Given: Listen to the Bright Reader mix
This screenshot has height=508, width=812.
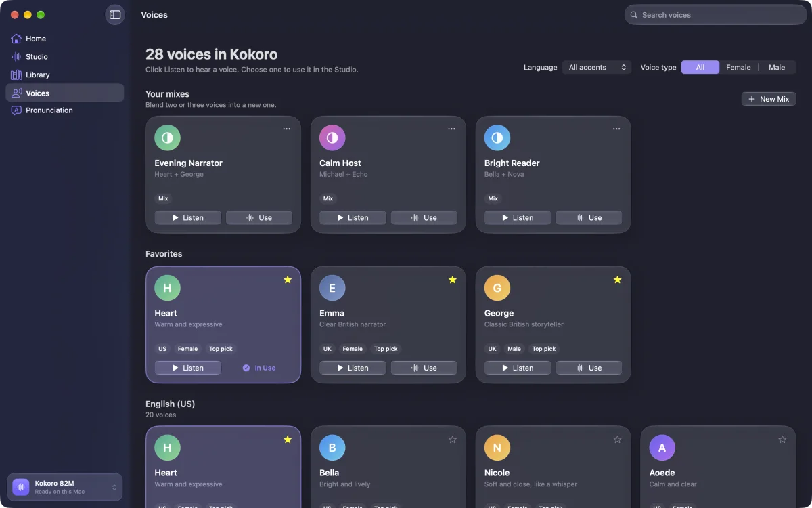Looking at the screenshot, I should pos(518,217).
